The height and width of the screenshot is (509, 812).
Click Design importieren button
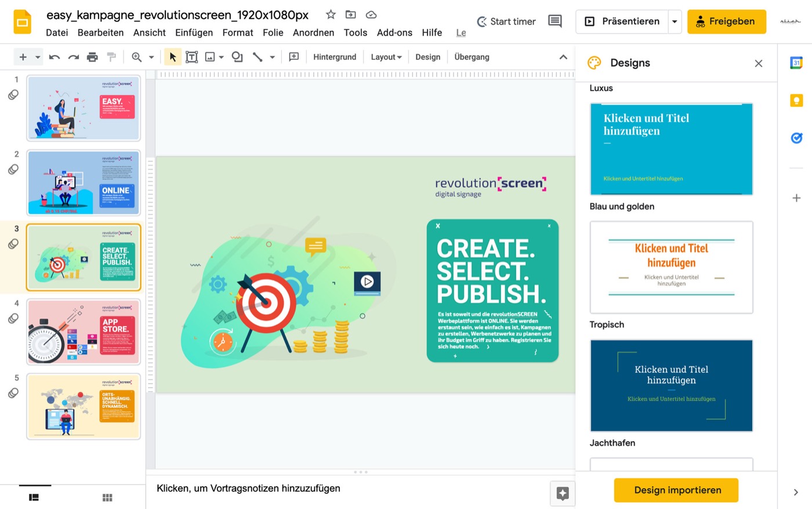(676, 490)
